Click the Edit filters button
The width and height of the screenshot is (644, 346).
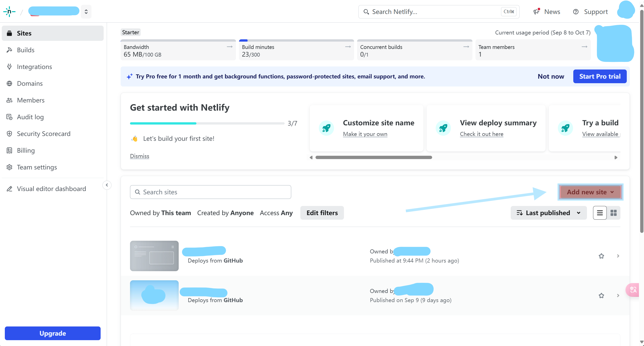322,213
